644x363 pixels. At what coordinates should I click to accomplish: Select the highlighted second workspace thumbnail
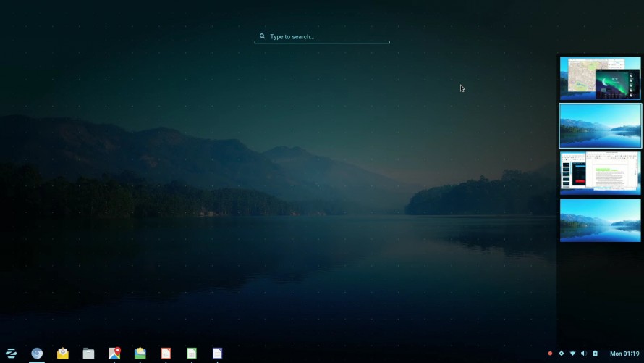(x=600, y=125)
